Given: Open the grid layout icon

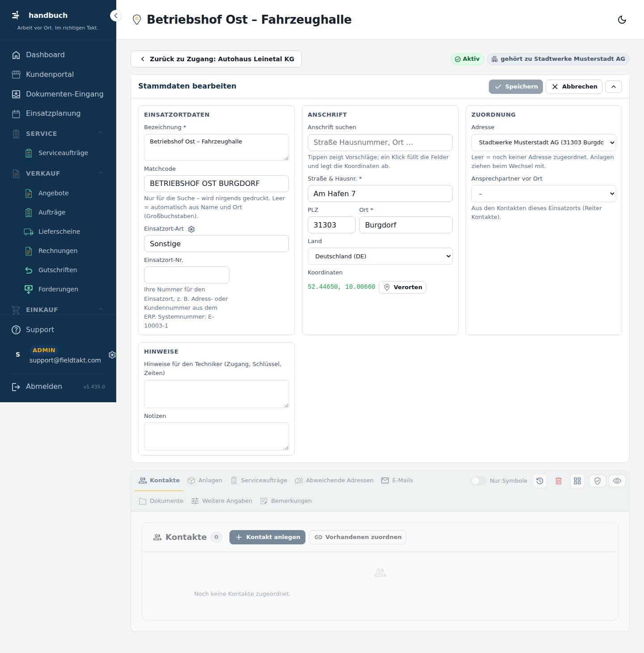Looking at the screenshot, I should [577, 481].
